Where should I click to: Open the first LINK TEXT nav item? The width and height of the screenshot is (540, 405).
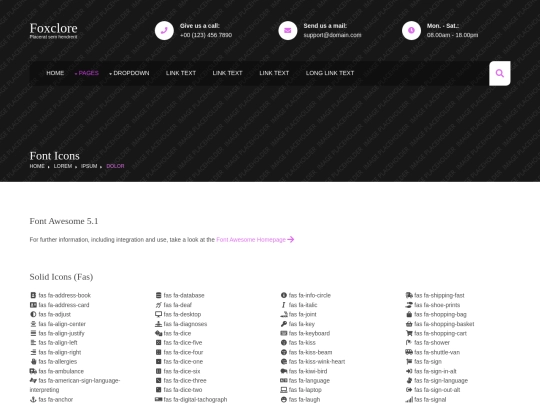tap(181, 73)
